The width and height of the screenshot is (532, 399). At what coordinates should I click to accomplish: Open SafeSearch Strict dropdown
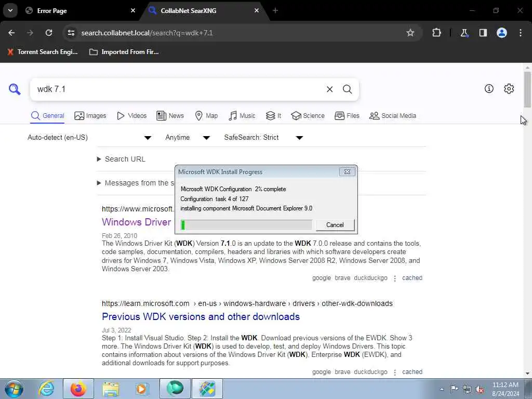[x=263, y=137]
